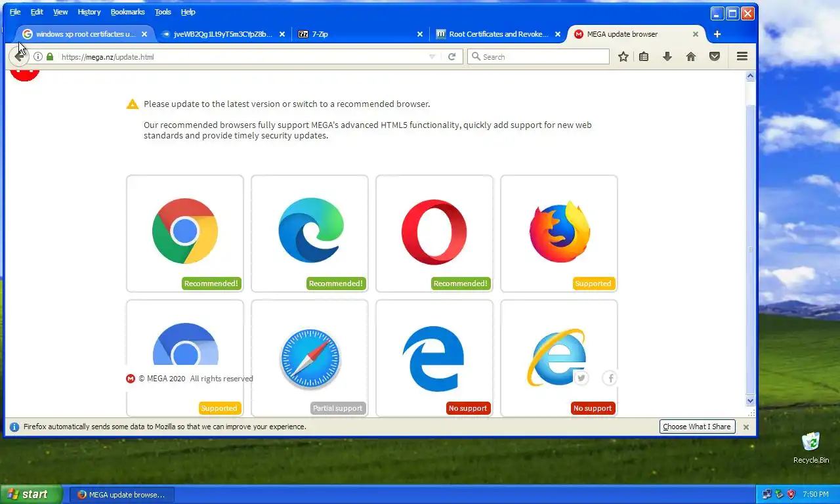Image resolution: width=840 pixels, height=504 pixels.
Task: Click Supported badge under Firefox
Action: click(x=593, y=283)
